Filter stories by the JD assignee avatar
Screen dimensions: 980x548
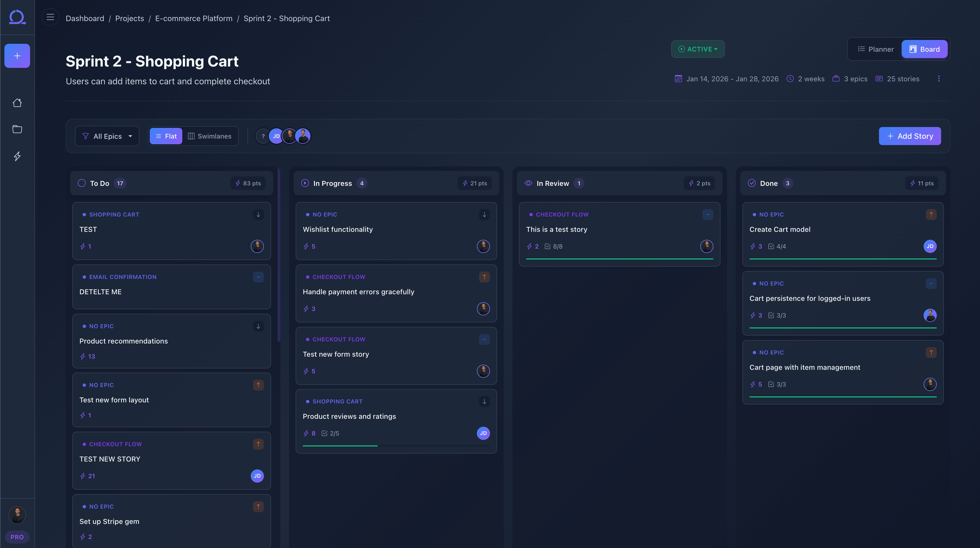tap(276, 136)
